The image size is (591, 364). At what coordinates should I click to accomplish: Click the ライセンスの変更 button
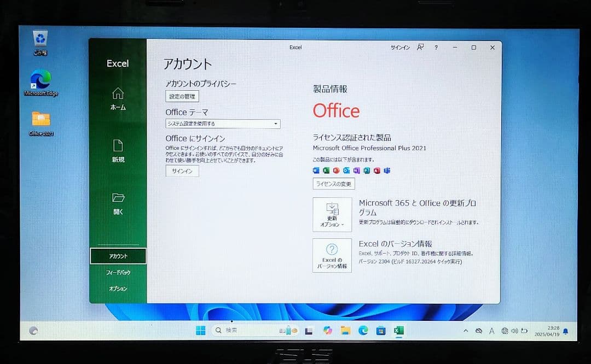pos(334,184)
